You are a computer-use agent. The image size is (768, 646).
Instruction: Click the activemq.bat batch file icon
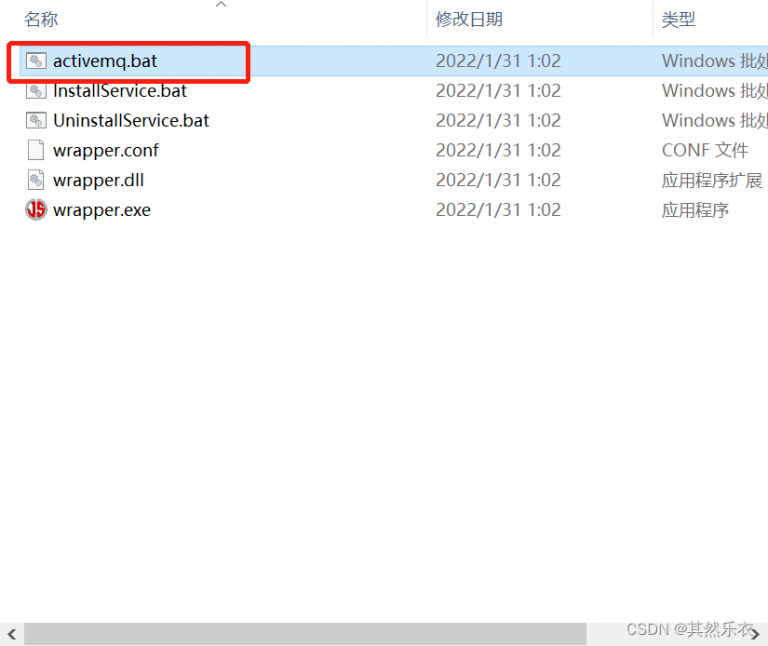click(x=36, y=61)
